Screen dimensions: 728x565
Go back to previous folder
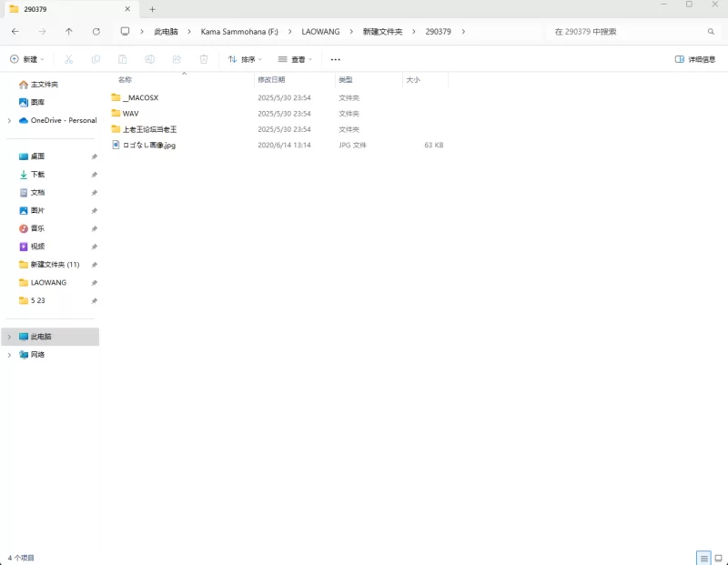[x=15, y=32]
